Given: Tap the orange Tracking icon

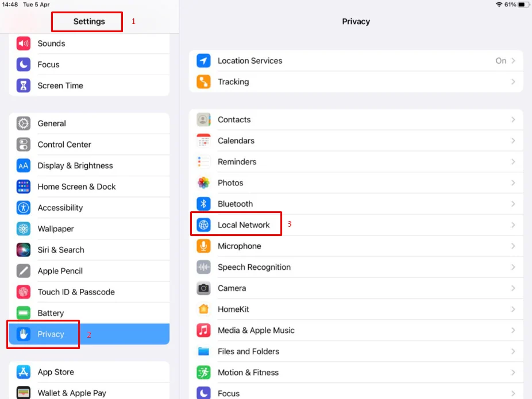Looking at the screenshot, I should (x=203, y=82).
